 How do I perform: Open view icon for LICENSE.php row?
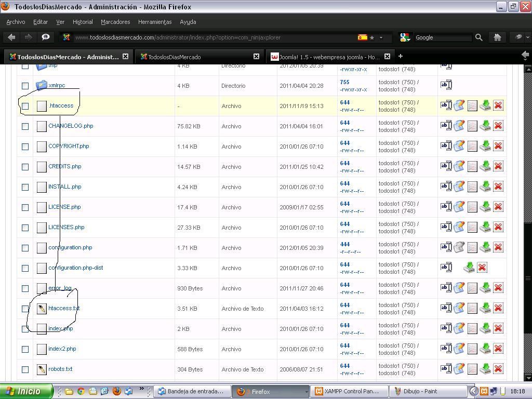pyautogui.click(x=472, y=207)
